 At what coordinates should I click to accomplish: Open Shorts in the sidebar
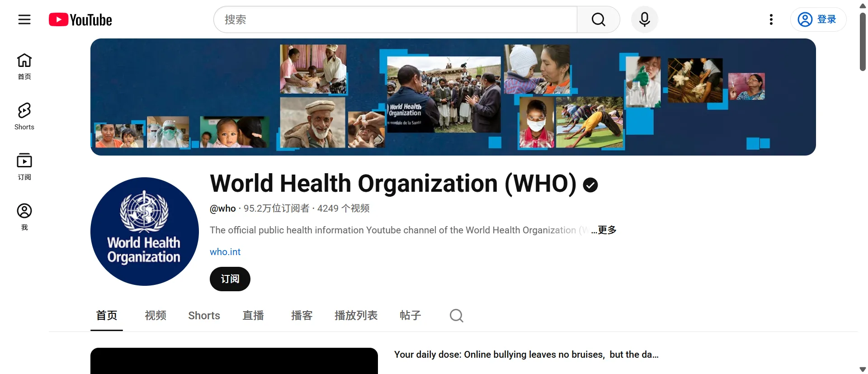click(24, 116)
